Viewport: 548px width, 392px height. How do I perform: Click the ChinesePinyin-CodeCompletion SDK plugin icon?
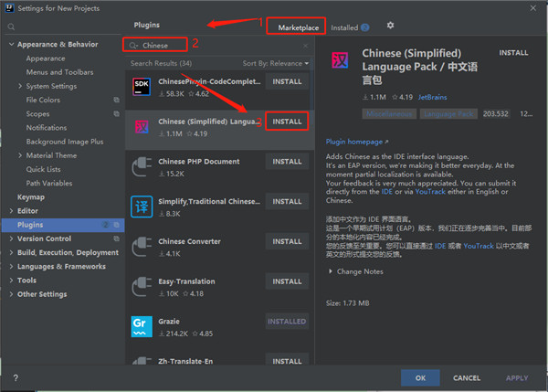point(142,87)
